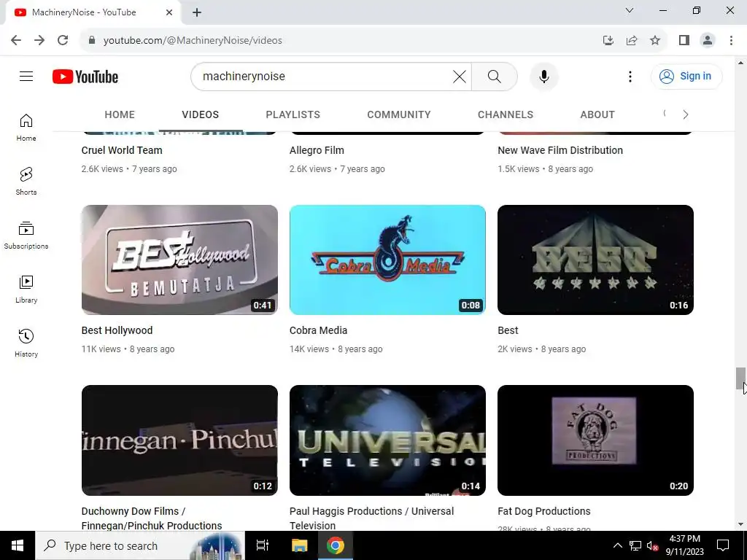
Task: Click the Cobra Media video title
Action: coord(318,330)
